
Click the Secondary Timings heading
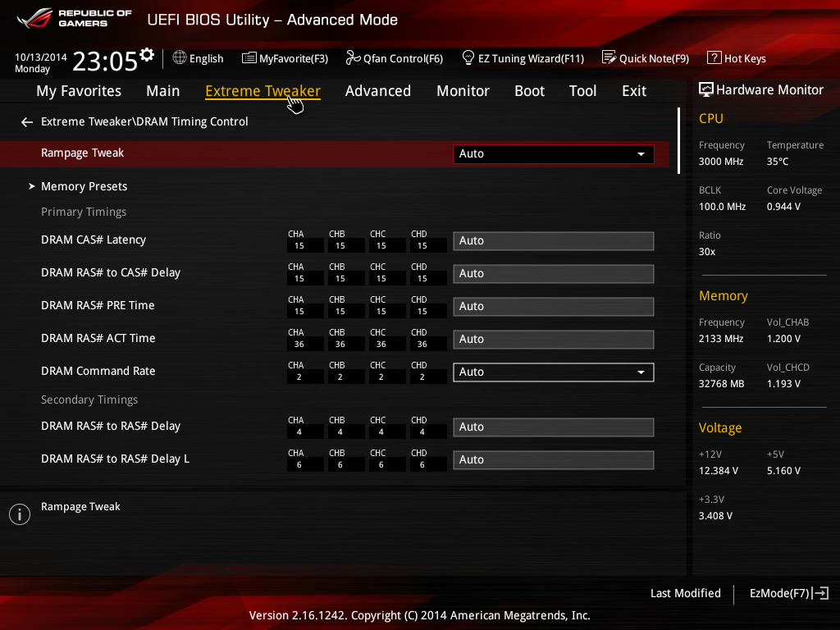click(89, 399)
